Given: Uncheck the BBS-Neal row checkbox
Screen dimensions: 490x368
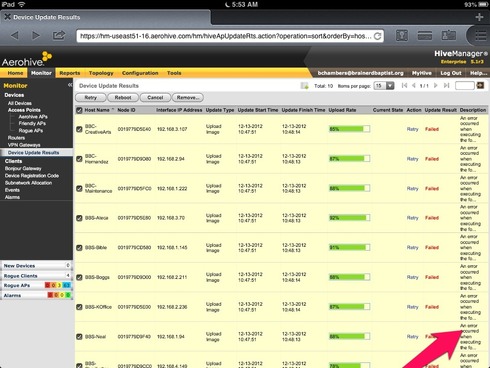Looking at the screenshot, I should pos(79,337).
